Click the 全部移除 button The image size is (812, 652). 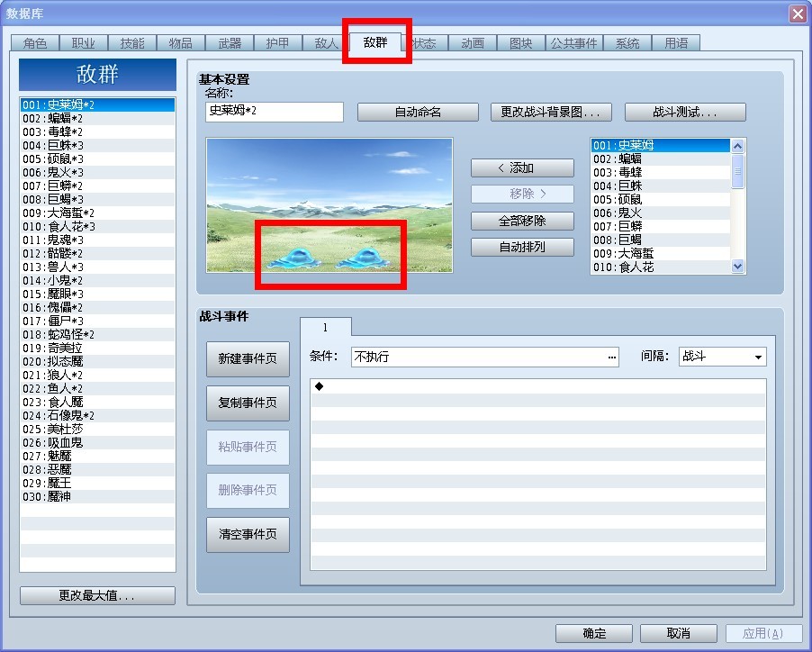click(x=522, y=222)
